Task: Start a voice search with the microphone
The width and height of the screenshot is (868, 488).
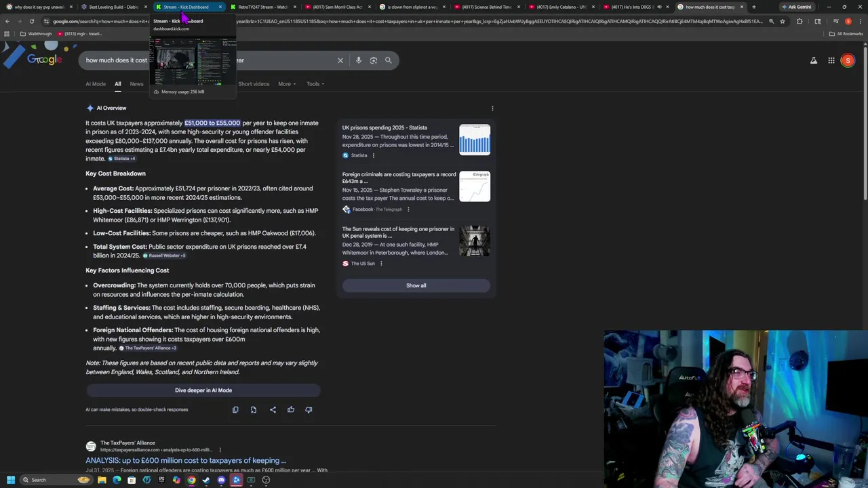Action: point(359,60)
